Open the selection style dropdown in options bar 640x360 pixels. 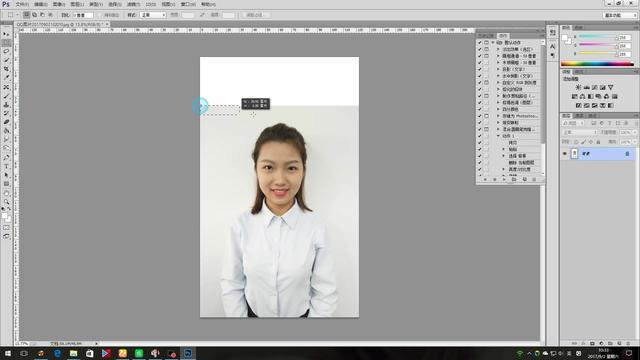coord(153,15)
